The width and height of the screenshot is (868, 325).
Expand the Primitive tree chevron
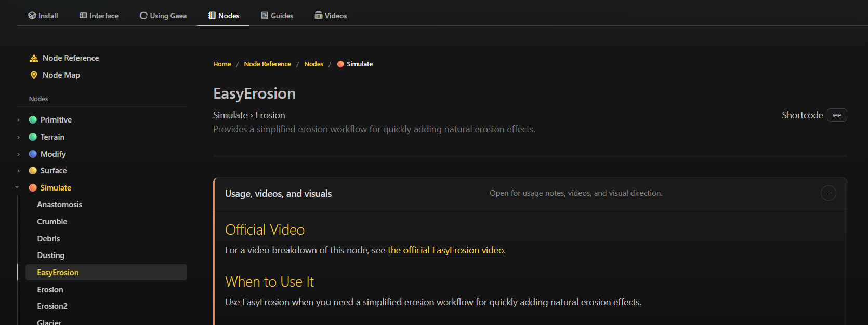(x=18, y=120)
